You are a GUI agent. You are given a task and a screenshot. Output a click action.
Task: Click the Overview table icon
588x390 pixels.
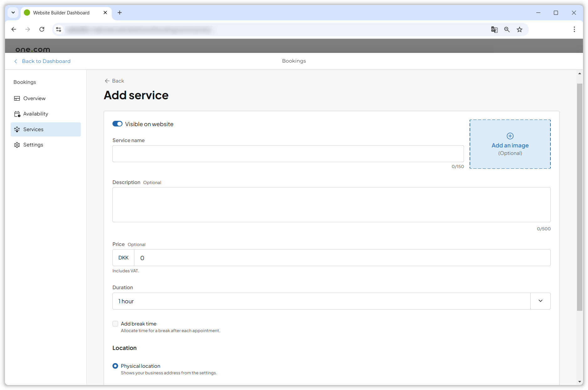pos(17,98)
